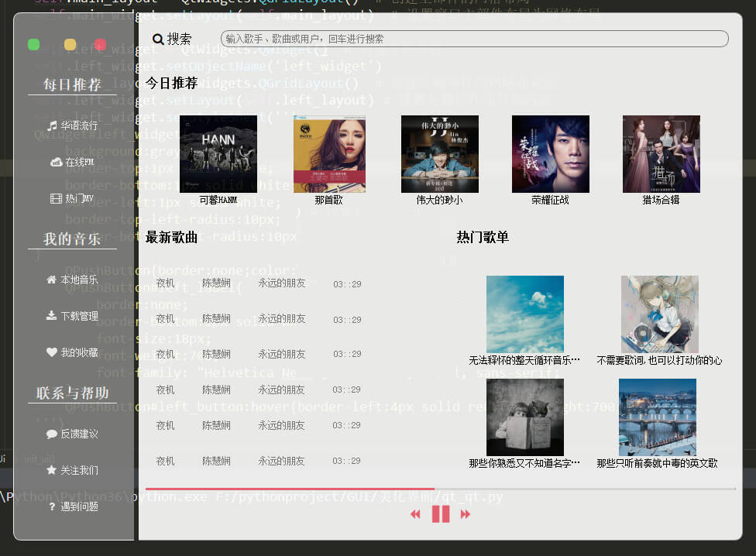The width and height of the screenshot is (756, 556).
Task: Open 本地音乐 in the sidebar
Action: 72,280
